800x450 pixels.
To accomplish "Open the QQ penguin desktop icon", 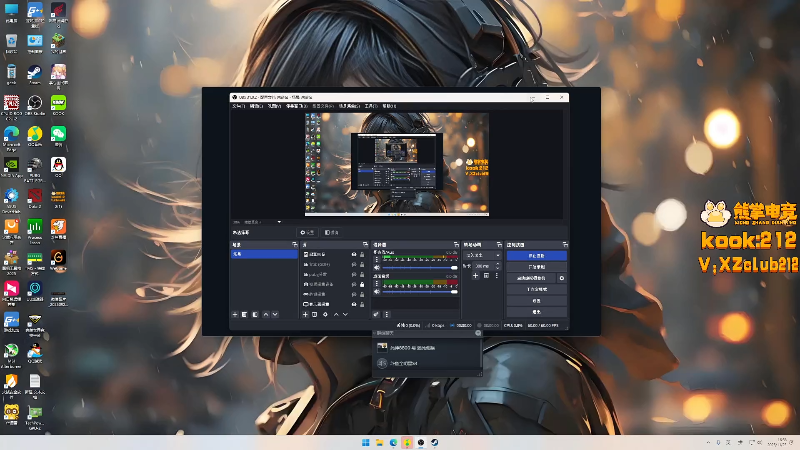I will [58, 167].
